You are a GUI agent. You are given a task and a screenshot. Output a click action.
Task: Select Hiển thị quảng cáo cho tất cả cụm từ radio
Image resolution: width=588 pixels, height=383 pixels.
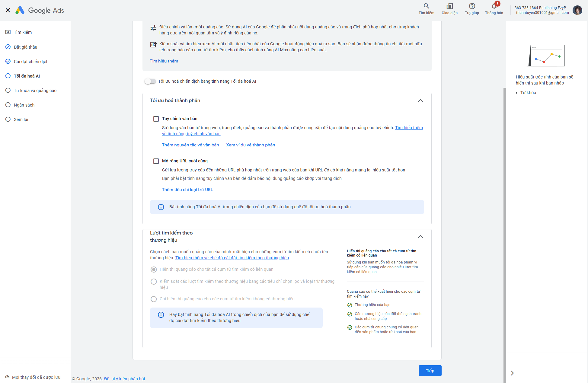[154, 270]
